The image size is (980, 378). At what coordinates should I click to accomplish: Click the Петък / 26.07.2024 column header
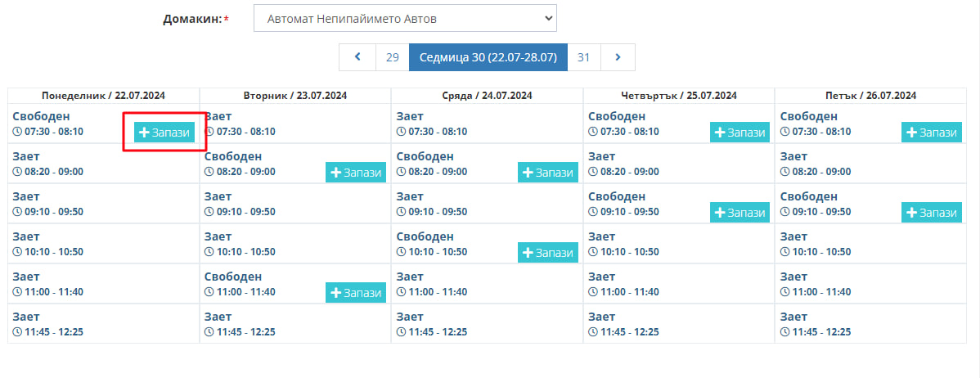[x=870, y=96]
